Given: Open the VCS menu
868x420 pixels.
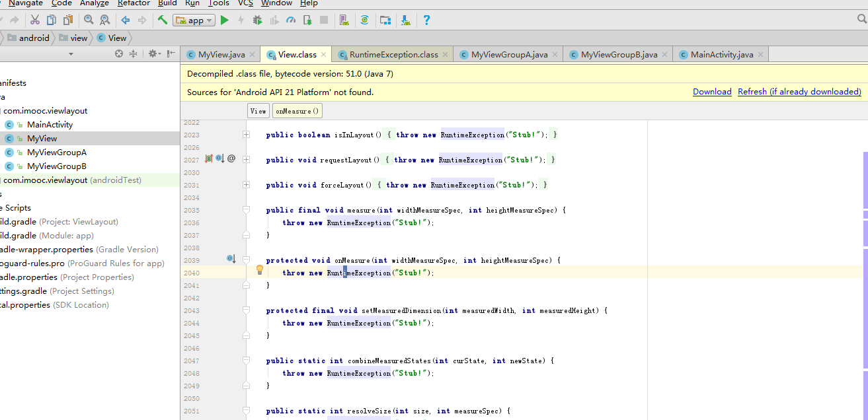Looking at the screenshot, I should click(245, 3).
